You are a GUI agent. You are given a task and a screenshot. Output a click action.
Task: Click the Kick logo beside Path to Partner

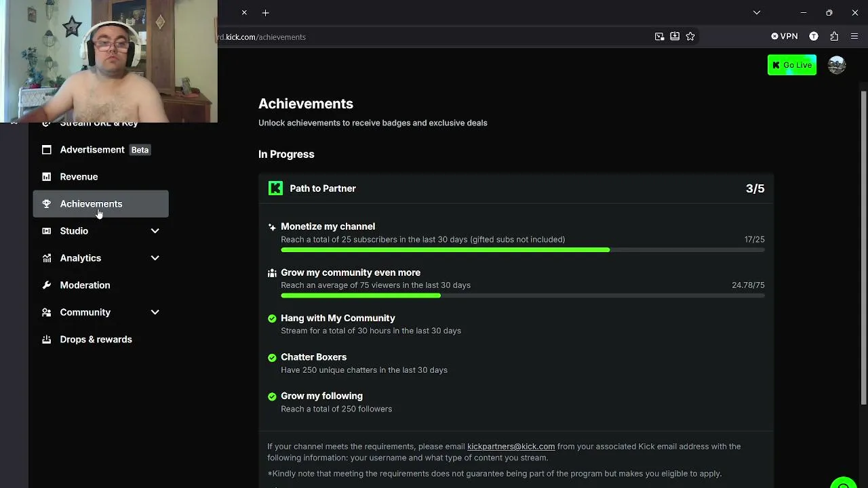coord(275,188)
